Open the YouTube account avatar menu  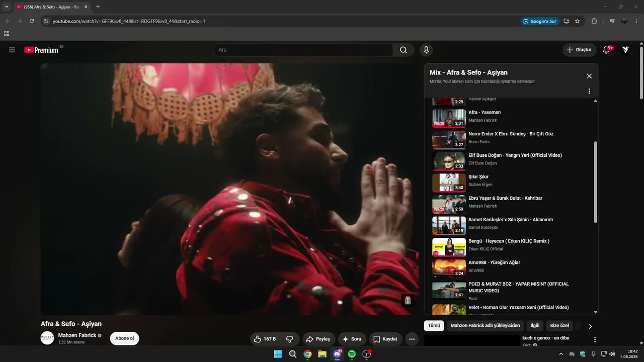(625, 50)
